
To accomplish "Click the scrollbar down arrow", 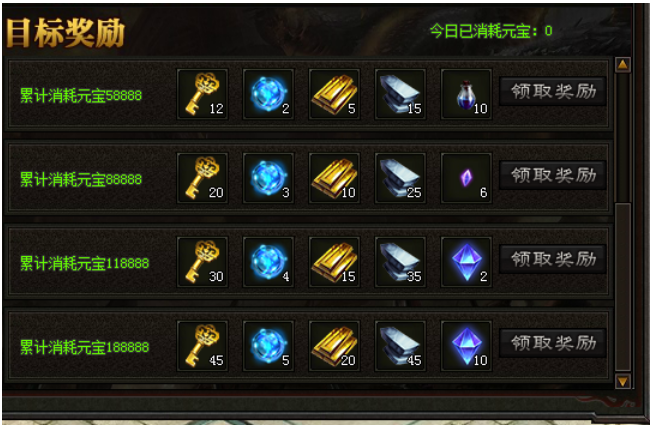I will coord(623,381).
